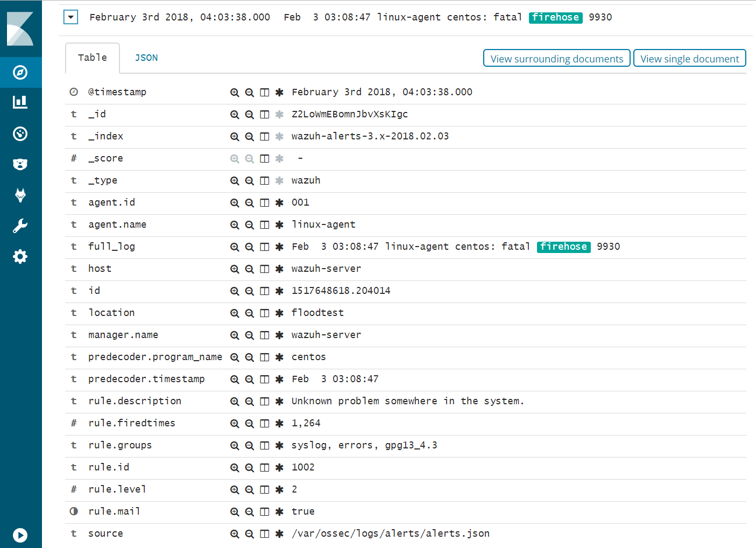Viewport: 756px width, 548px height.
Task: Toggle rule.level column in table
Action: tap(265, 490)
